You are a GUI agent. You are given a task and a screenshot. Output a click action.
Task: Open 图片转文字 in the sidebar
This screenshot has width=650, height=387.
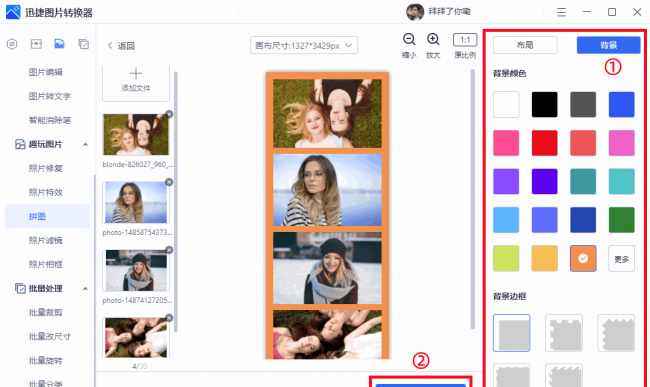point(50,96)
